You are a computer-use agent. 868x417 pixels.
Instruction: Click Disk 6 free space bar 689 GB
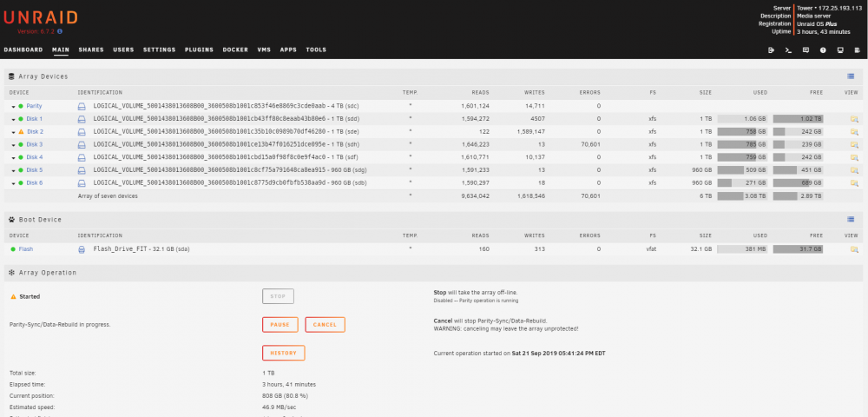(799, 182)
